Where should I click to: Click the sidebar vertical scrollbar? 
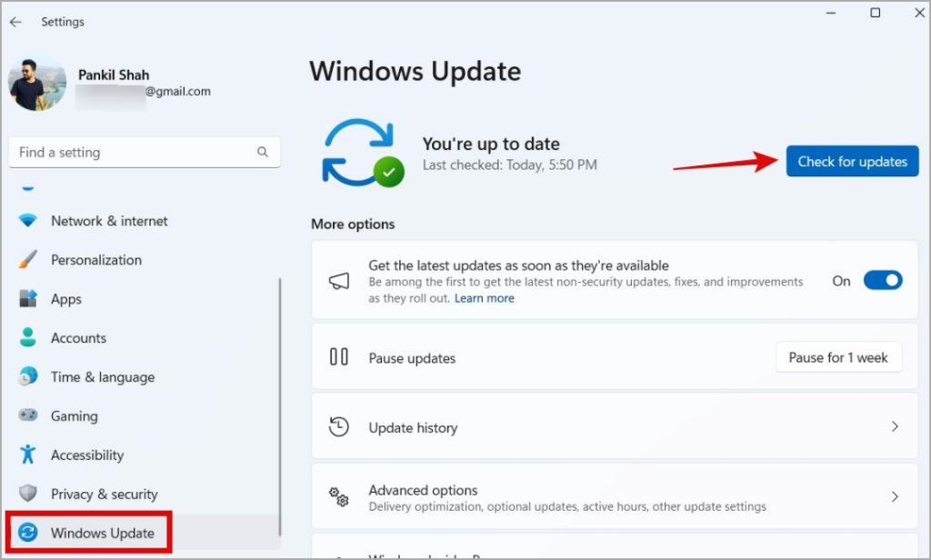tap(280, 407)
